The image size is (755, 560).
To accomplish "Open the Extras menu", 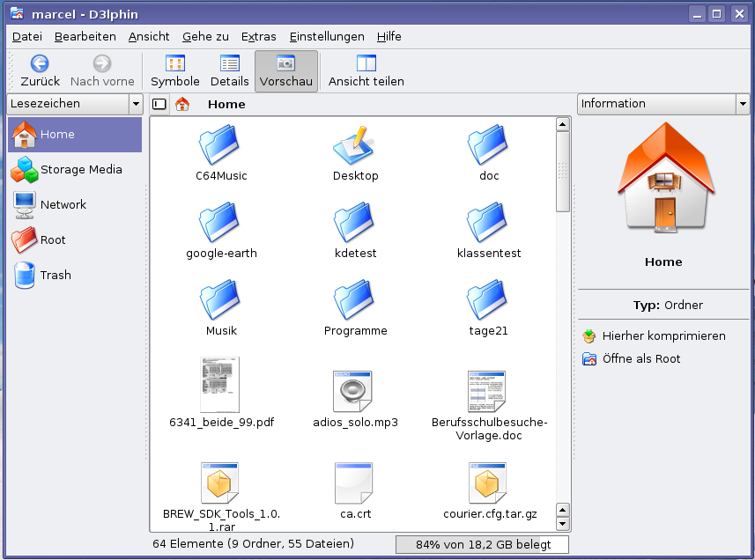I will click(258, 36).
